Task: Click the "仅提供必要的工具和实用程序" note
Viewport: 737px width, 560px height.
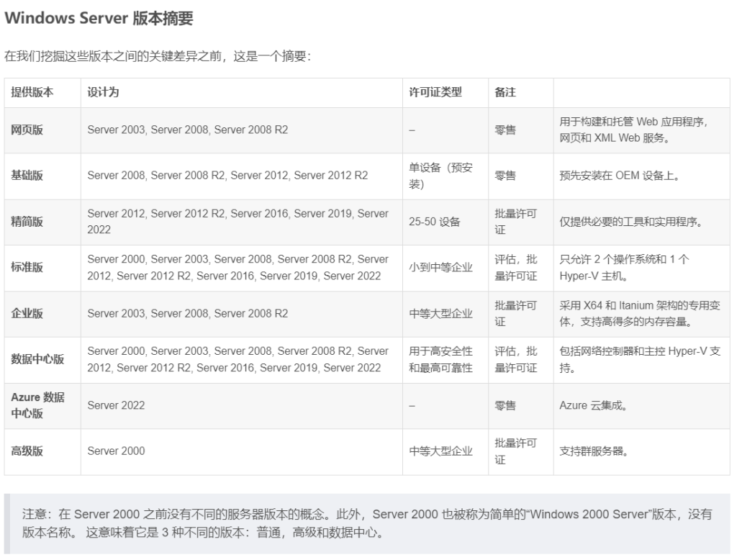Action: click(630, 222)
